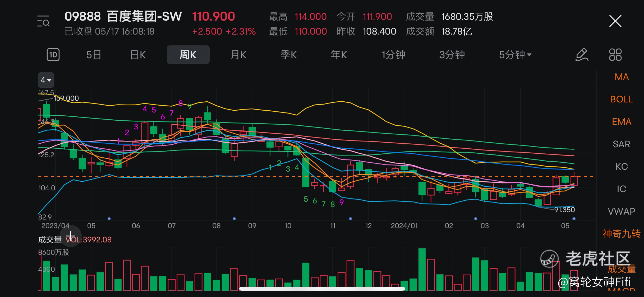Tap the VOL:3992.08 label

click(89, 240)
